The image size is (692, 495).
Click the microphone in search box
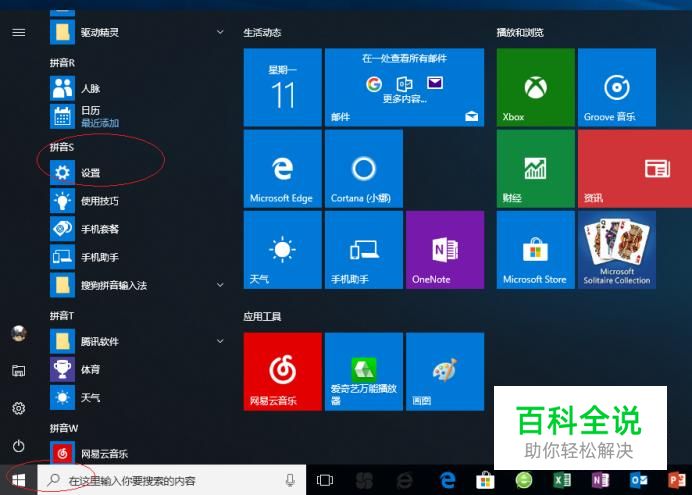pos(290,480)
